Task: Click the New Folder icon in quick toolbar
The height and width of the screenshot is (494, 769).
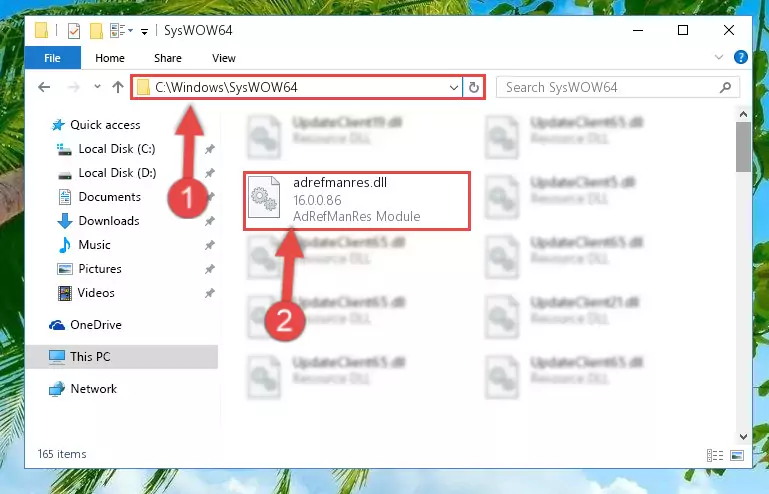Action: click(96, 31)
